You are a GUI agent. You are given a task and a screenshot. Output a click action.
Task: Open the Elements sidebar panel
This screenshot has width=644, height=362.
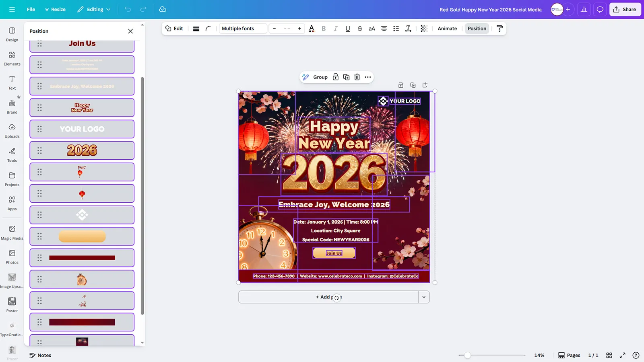pyautogui.click(x=12, y=58)
